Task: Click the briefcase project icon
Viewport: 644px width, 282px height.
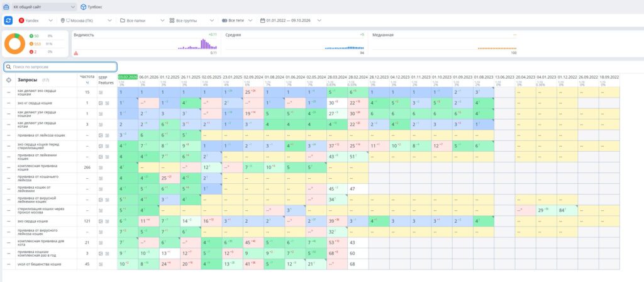Action: [6, 7]
